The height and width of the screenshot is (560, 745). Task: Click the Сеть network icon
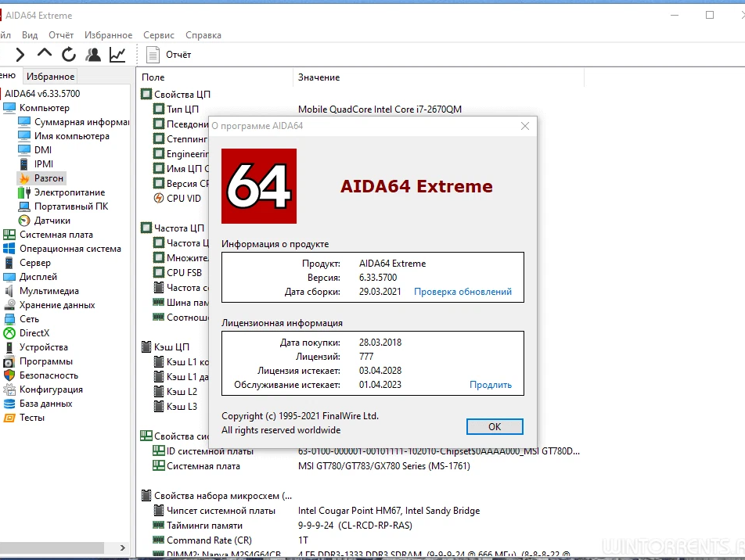(x=9, y=319)
